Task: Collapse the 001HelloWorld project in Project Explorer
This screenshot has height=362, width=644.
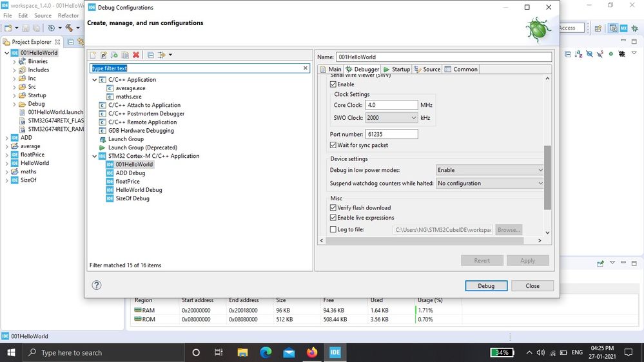Action: pyautogui.click(x=6, y=53)
